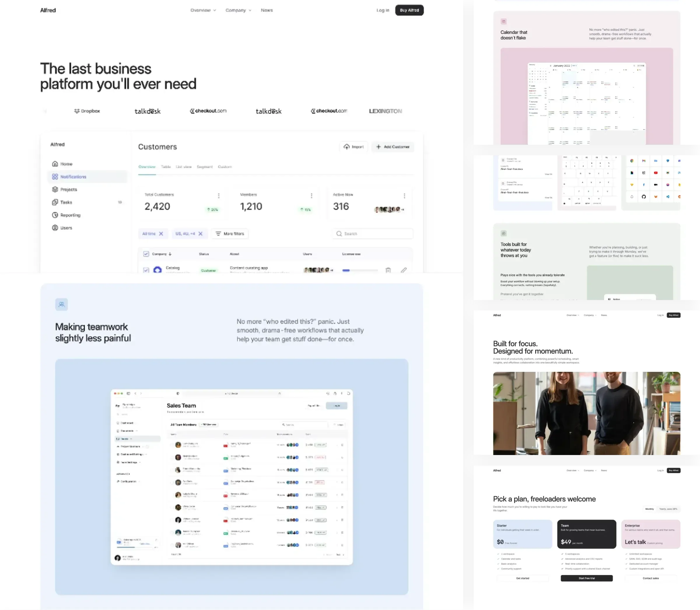Click the Buy Alfred button

409,10
